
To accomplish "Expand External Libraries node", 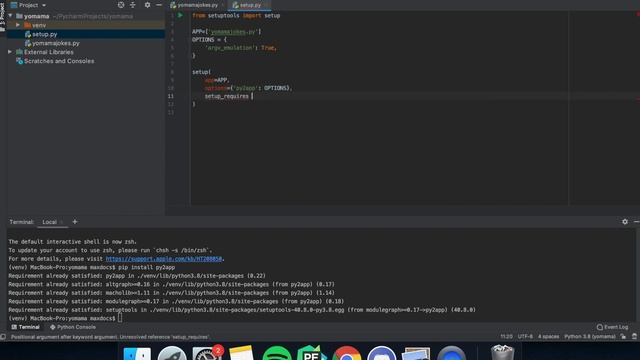I will [10, 52].
